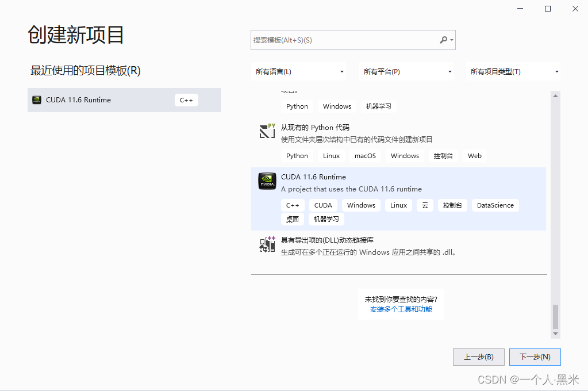Maximize the dialog window

click(x=548, y=9)
